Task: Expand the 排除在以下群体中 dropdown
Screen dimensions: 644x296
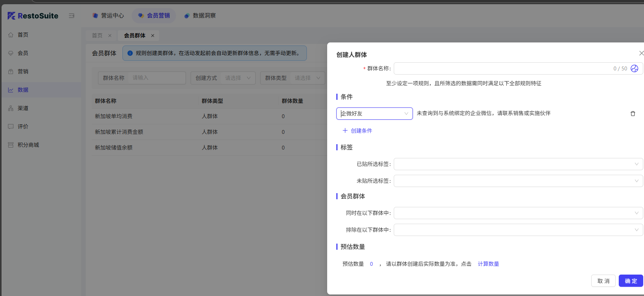Action: [x=518, y=230]
